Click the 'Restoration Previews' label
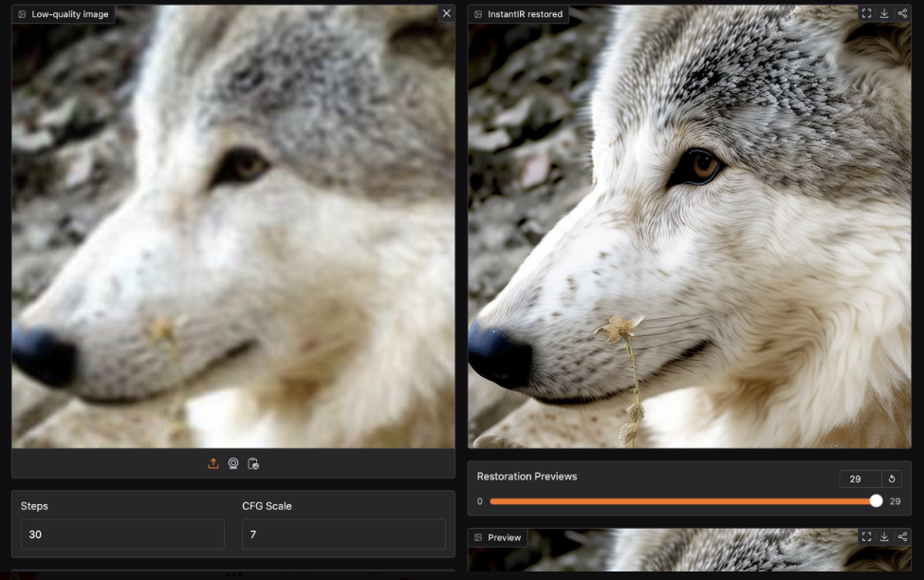 pos(527,477)
